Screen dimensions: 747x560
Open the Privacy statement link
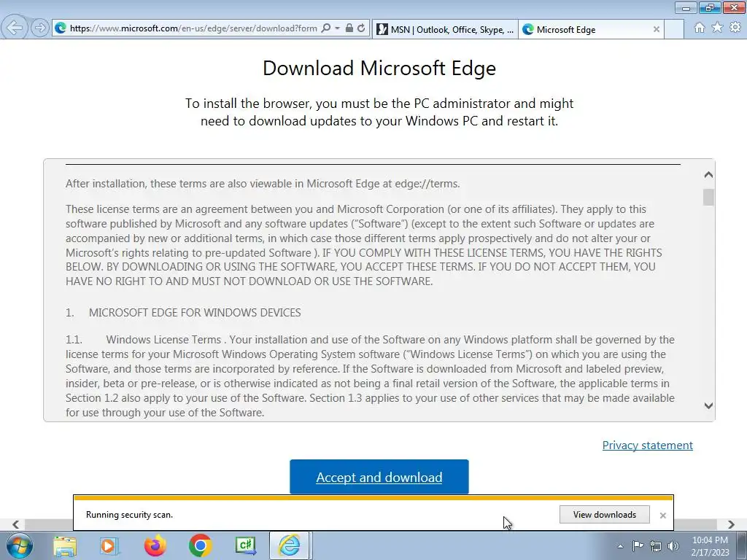click(x=648, y=446)
